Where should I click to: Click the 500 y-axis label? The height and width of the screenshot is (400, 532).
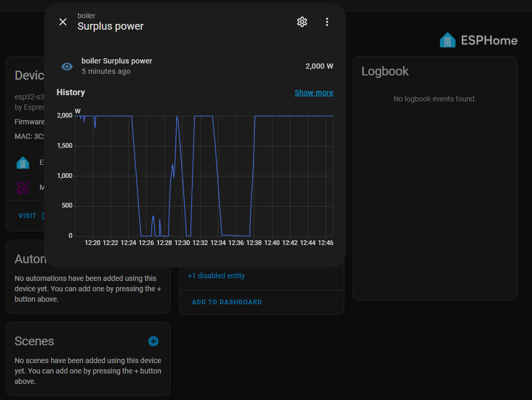coord(67,205)
